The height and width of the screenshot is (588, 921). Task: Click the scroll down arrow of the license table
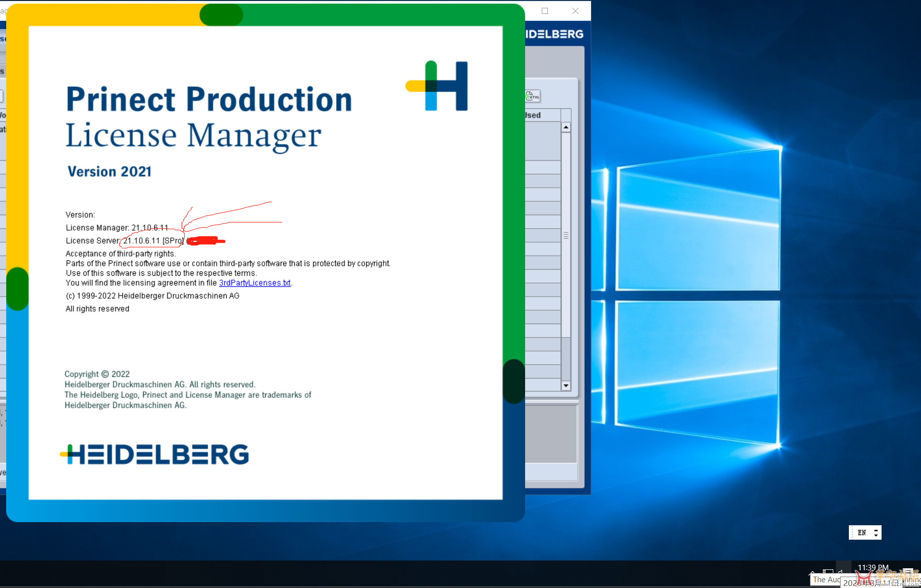(566, 386)
